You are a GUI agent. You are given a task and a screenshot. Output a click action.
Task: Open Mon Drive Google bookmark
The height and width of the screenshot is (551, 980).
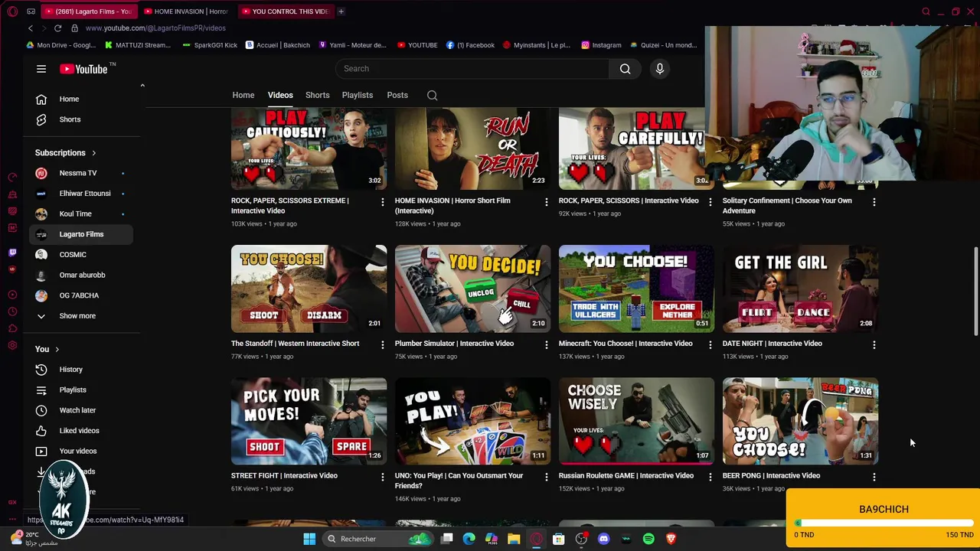coord(60,45)
